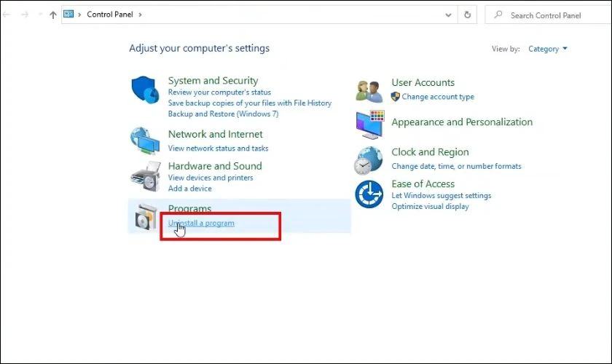The width and height of the screenshot is (612, 364).
Task: Open User Accounts category
Action: 423,83
